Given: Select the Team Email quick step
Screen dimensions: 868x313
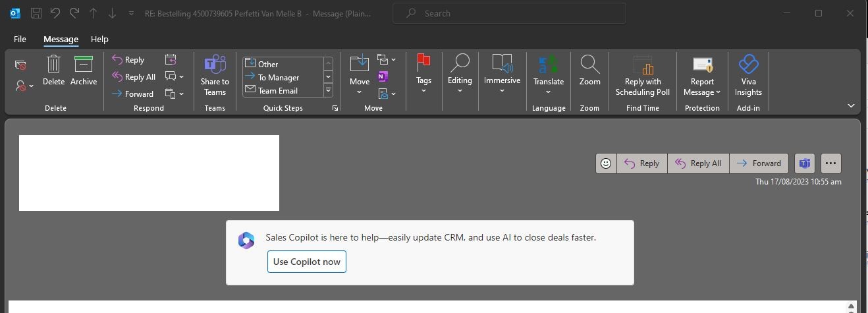Looking at the screenshot, I should pyautogui.click(x=283, y=90).
